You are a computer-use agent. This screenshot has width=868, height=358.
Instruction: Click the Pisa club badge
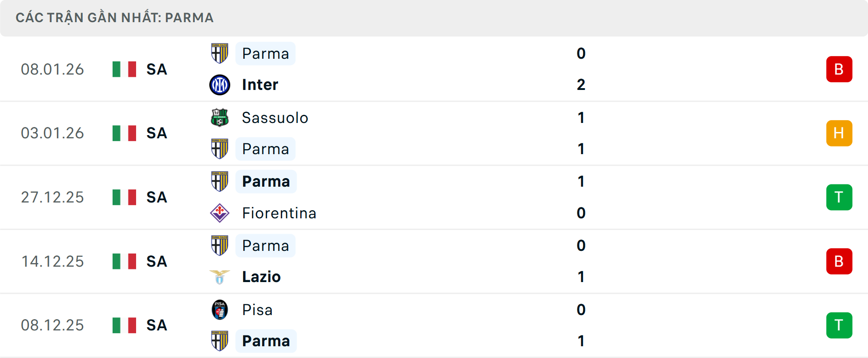click(220, 310)
